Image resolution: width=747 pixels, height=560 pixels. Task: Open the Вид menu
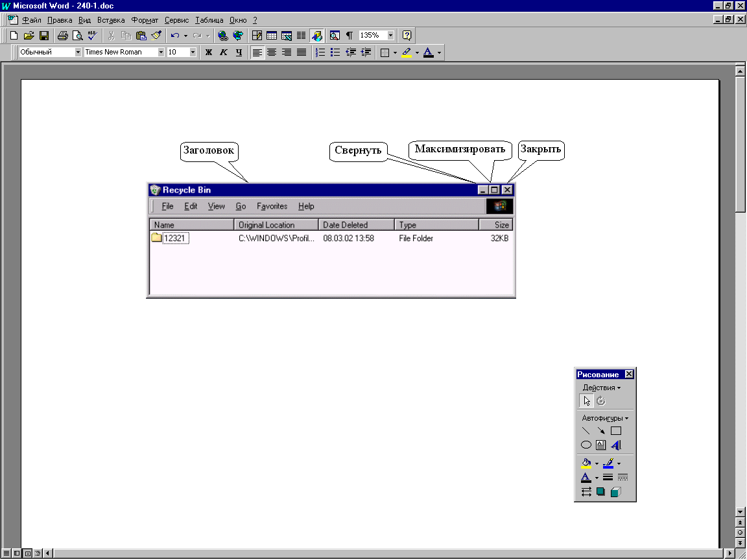(x=84, y=20)
